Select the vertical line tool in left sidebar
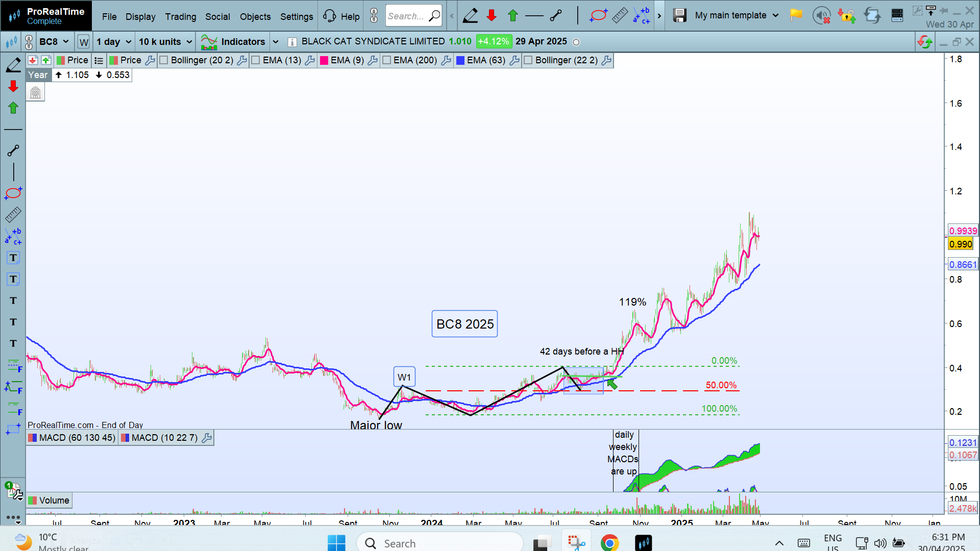Screen dimensions: 980x551 tap(13, 172)
